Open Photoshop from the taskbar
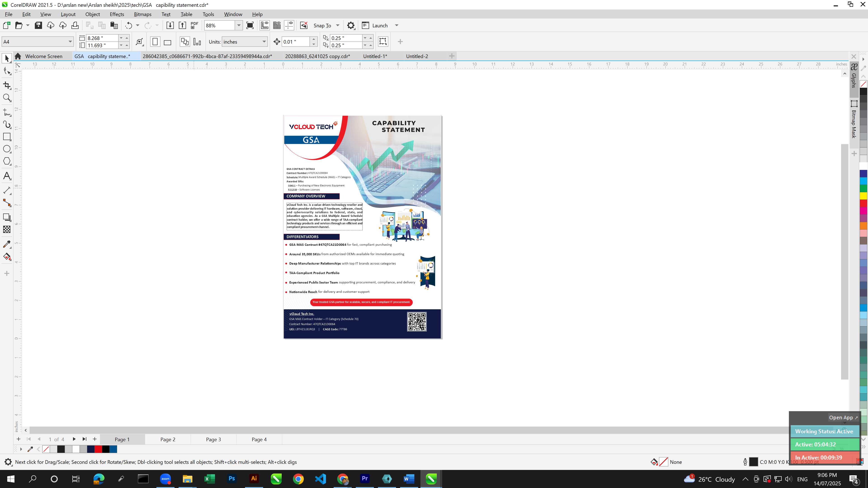 tap(231, 479)
